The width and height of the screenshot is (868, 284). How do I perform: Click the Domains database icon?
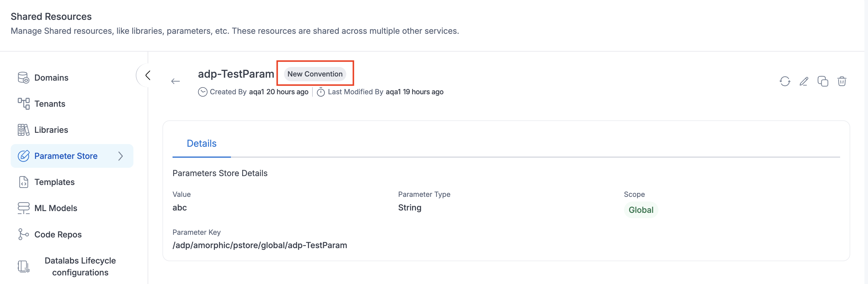(24, 77)
